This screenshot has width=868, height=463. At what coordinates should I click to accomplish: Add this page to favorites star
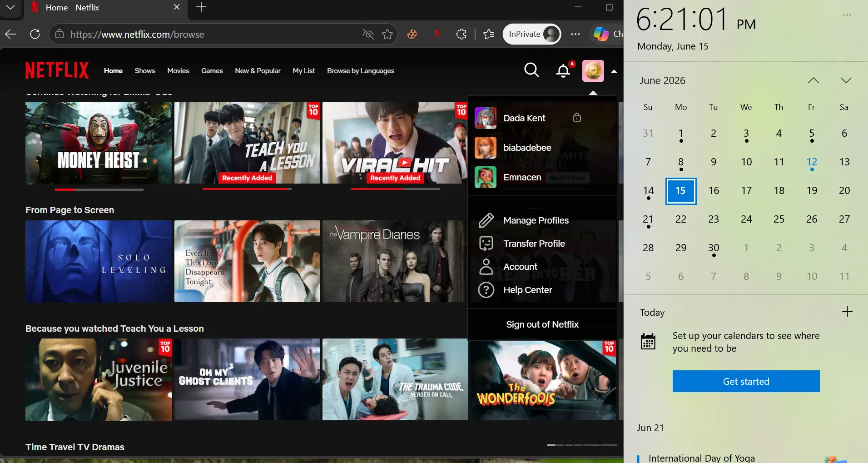387,34
